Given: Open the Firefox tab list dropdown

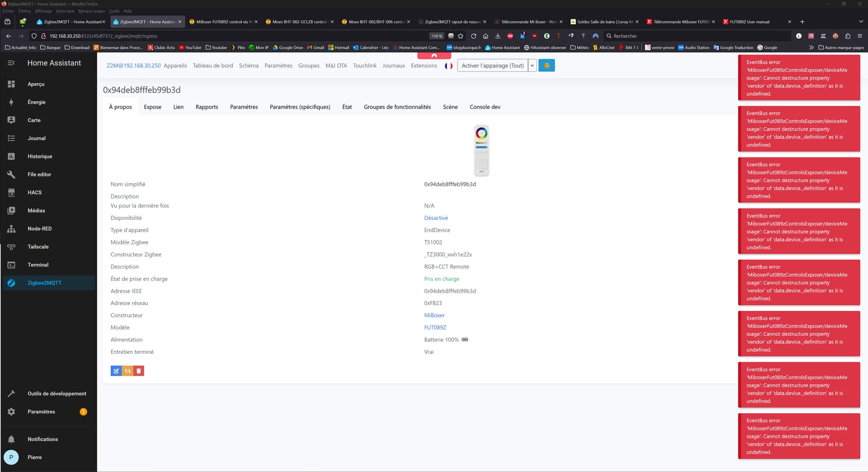Looking at the screenshot, I should (x=860, y=22).
